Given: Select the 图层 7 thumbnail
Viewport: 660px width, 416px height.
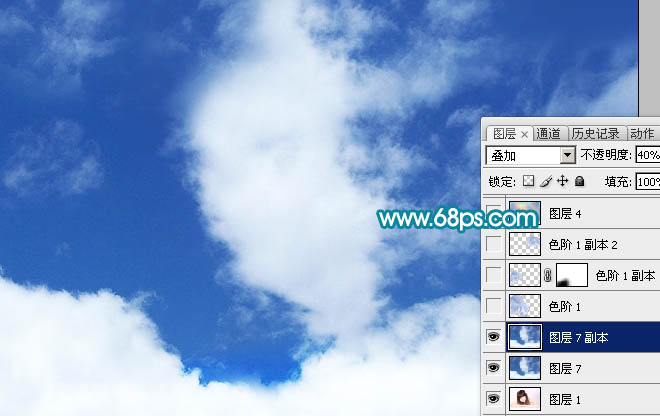Looking at the screenshot, I should pos(525,368).
